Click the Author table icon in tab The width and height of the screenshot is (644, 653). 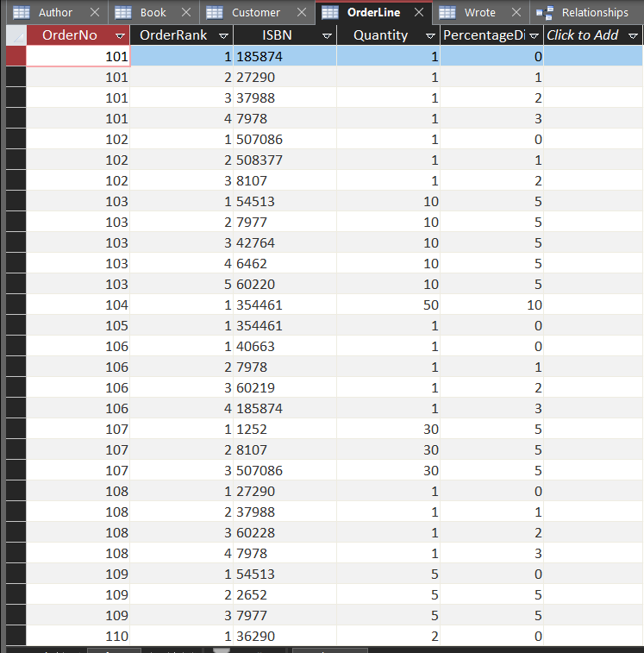click(22, 12)
